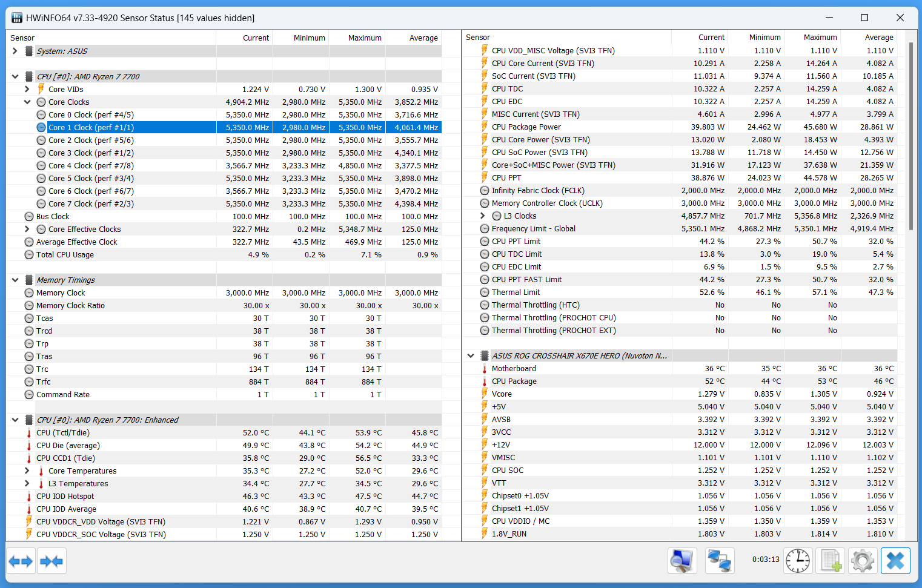922x588 pixels.
Task: Click clock icon beside Core Clocks
Action: click(x=41, y=102)
